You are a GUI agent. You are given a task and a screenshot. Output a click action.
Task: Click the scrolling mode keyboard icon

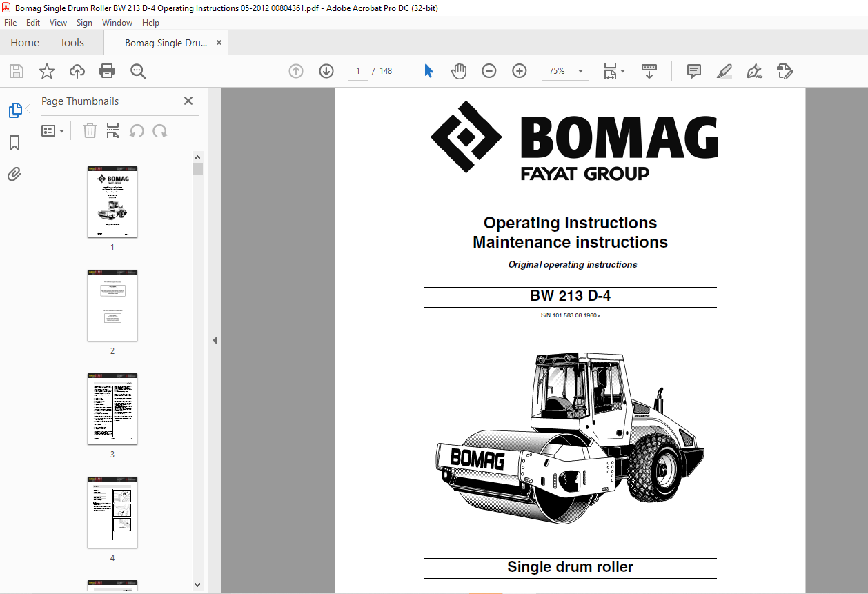click(649, 71)
